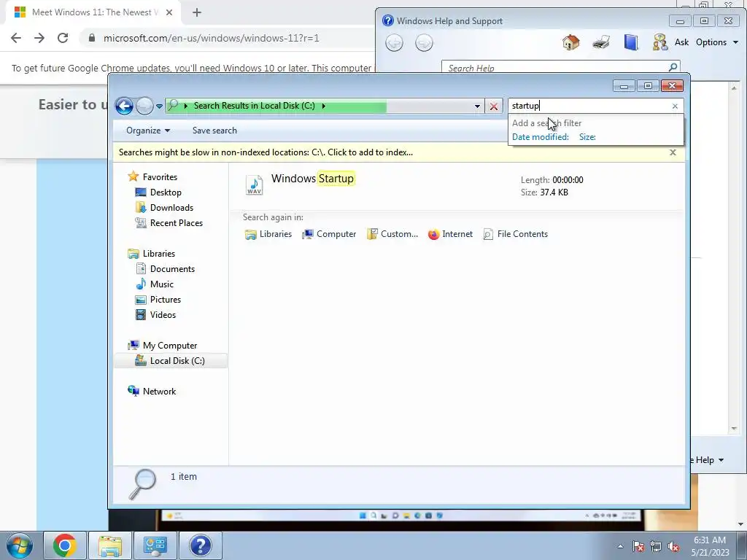
Task: Select Libraries in navigation pane
Action: click(x=152, y=254)
